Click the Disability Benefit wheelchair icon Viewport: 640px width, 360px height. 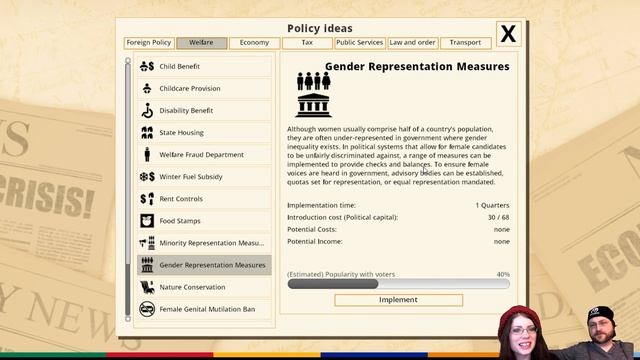(x=147, y=110)
